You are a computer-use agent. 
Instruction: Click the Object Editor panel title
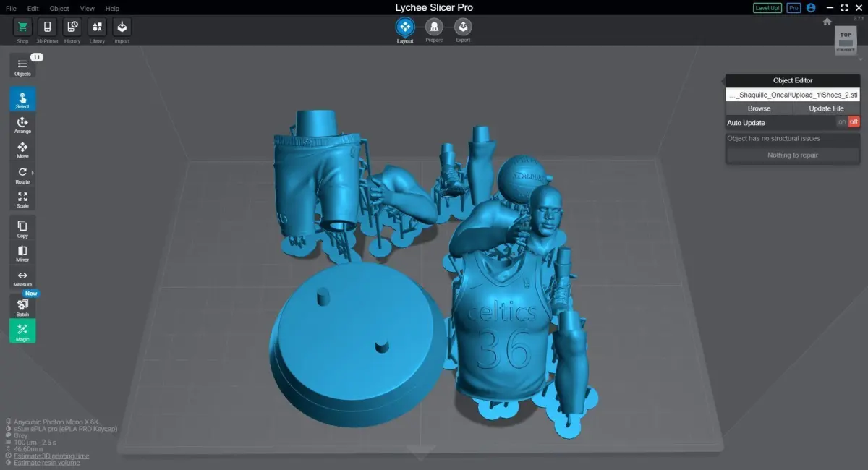click(793, 80)
